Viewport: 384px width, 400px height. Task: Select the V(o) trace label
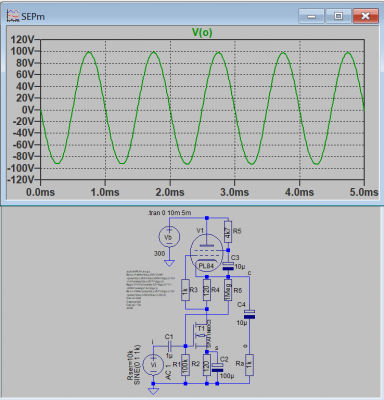(202, 33)
